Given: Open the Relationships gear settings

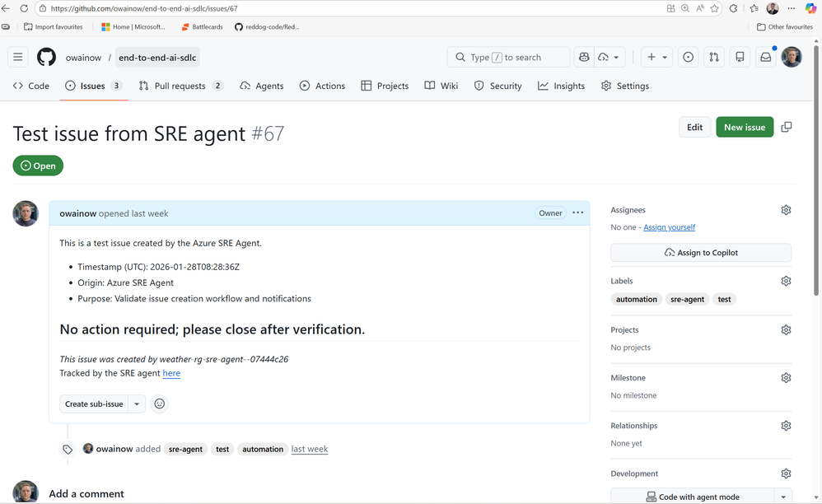Looking at the screenshot, I should [786, 426].
